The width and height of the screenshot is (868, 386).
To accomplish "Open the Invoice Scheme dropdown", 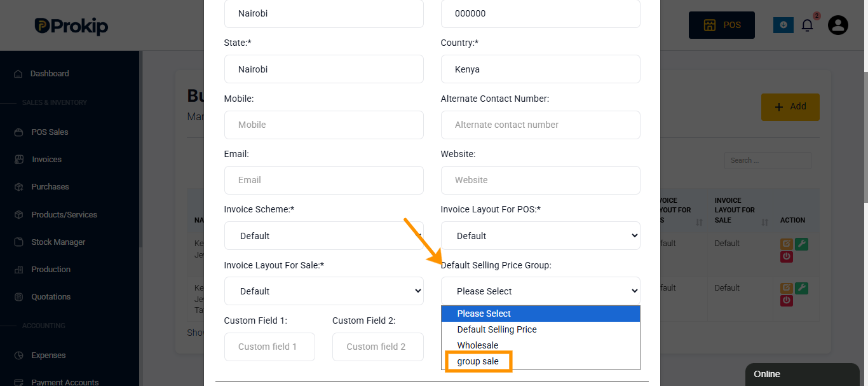I will (x=323, y=235).
